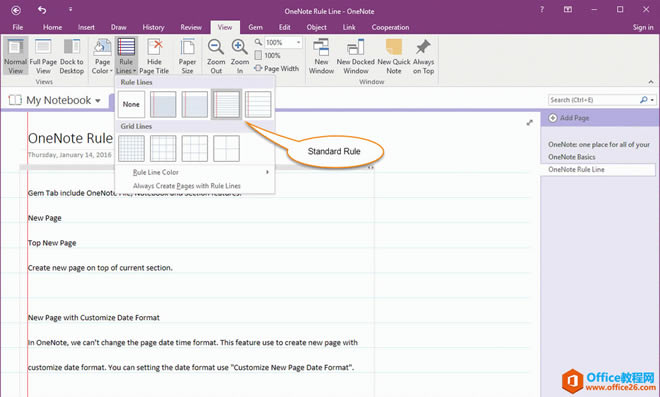Open a New Window
This screenshot has height=397, width=660.
[321, 56]
